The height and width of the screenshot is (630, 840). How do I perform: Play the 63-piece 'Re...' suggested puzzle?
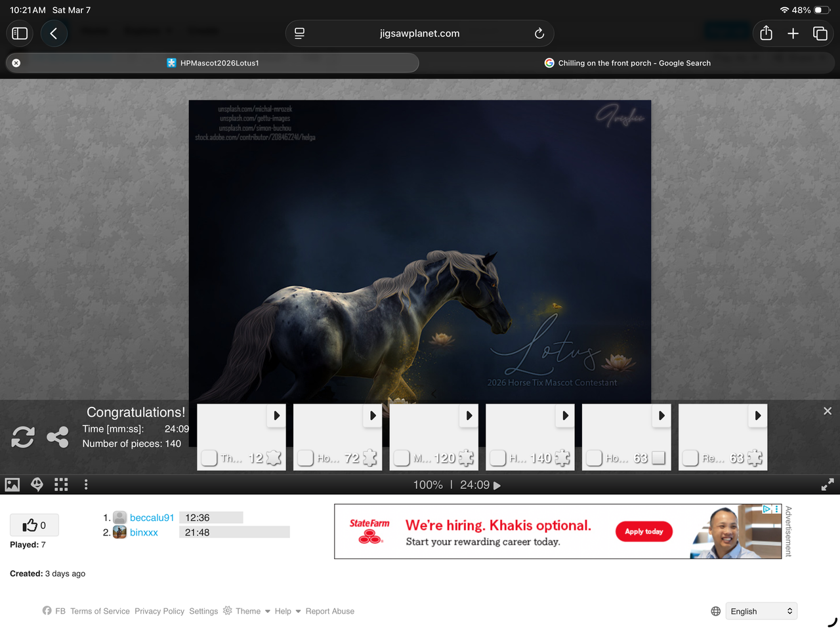[758, 415]
